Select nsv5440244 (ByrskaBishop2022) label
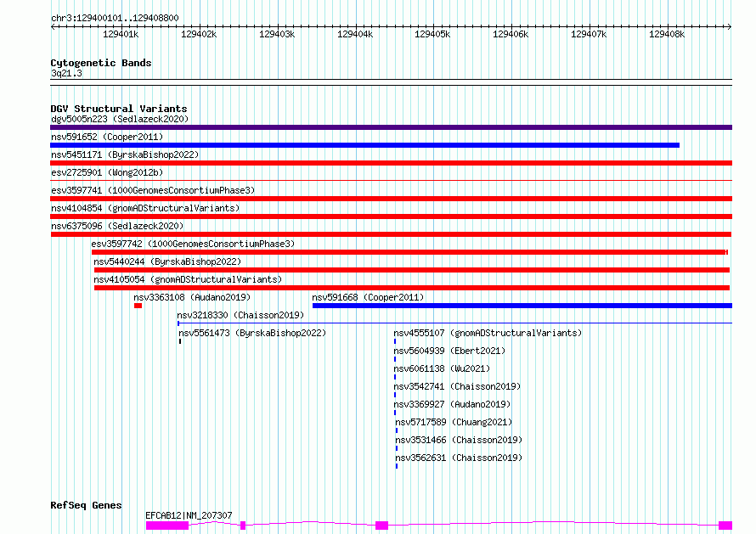The width and height of the screenshot is (756, 534). click(x=167, y=261)
